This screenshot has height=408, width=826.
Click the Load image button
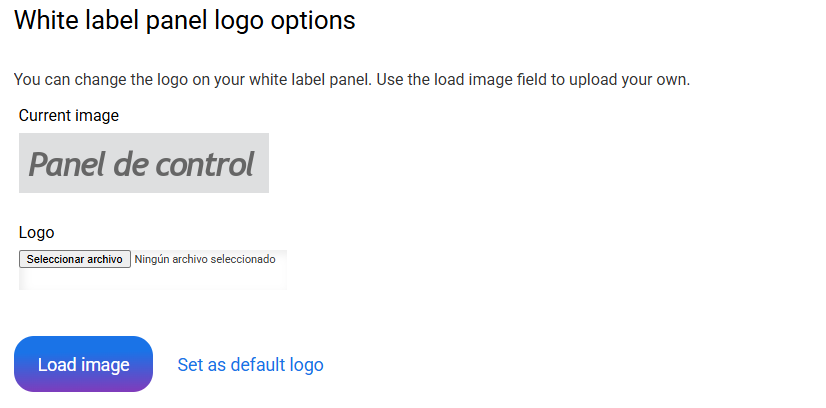point(83,364)
